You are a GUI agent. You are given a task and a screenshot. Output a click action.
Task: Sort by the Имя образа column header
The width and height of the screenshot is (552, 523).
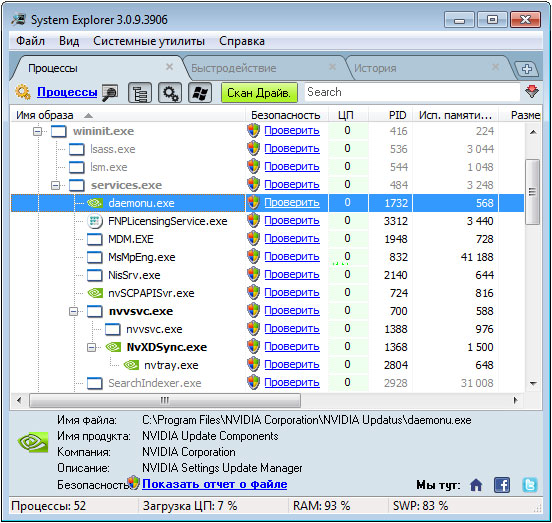point(127,115)
